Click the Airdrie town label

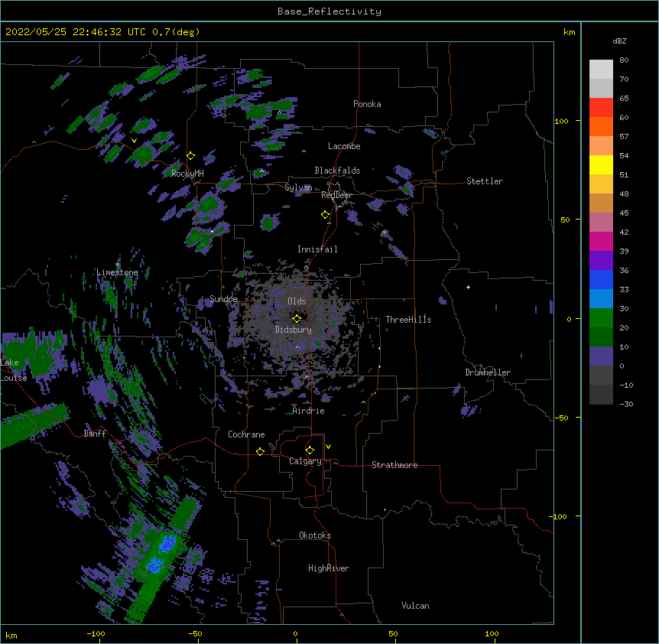pyautogui.click(x=308, y=410)
